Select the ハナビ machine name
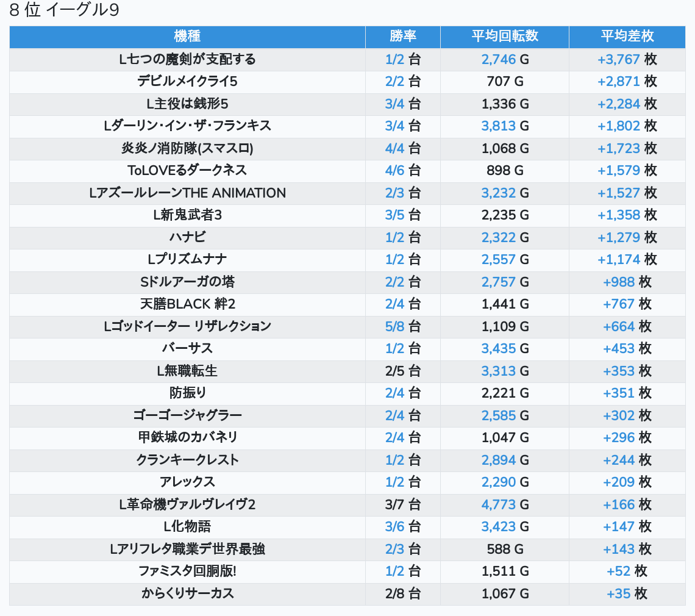Screen dimensions: 695x616 click(x=187, y=237)
